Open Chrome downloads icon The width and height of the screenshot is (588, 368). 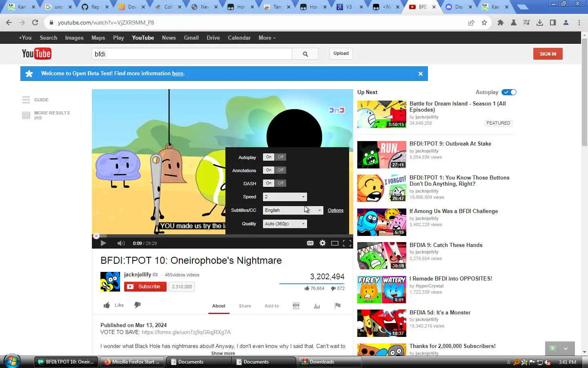pos(540,22)
